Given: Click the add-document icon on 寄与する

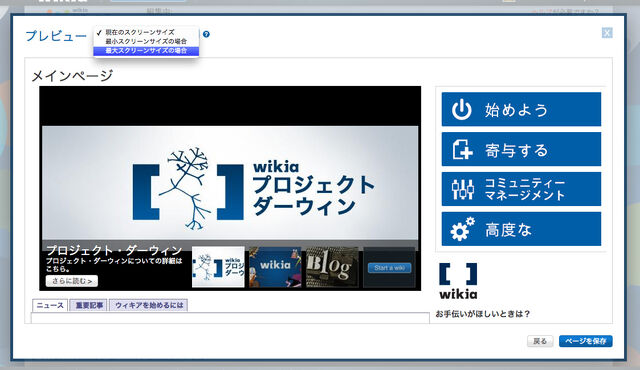Looking at the screenshot, I should pos(462,149).
